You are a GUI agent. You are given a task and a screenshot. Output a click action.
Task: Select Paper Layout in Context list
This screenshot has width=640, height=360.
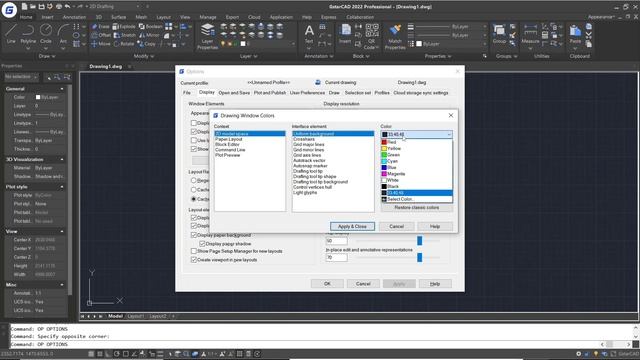click(x=229, y=139)
